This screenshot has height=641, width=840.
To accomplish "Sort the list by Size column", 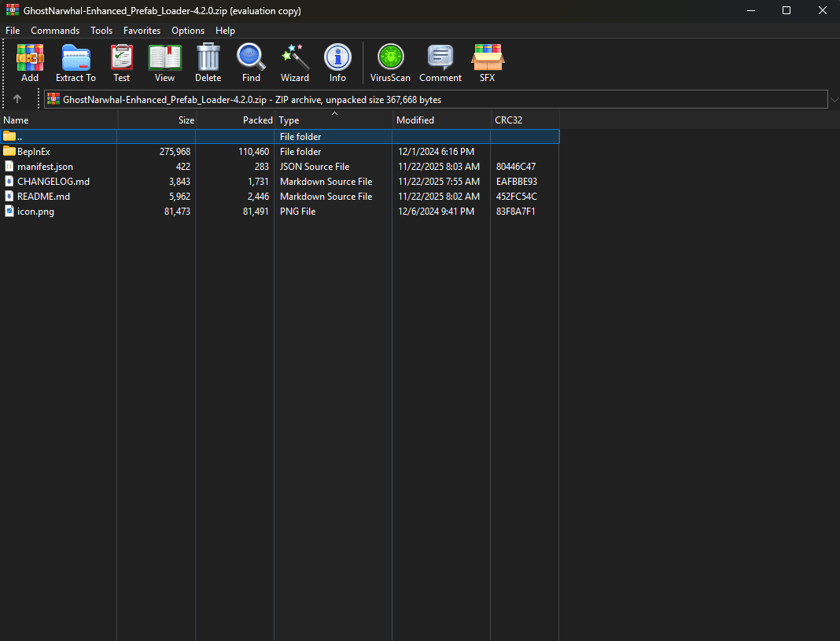I will click(157, 120).
